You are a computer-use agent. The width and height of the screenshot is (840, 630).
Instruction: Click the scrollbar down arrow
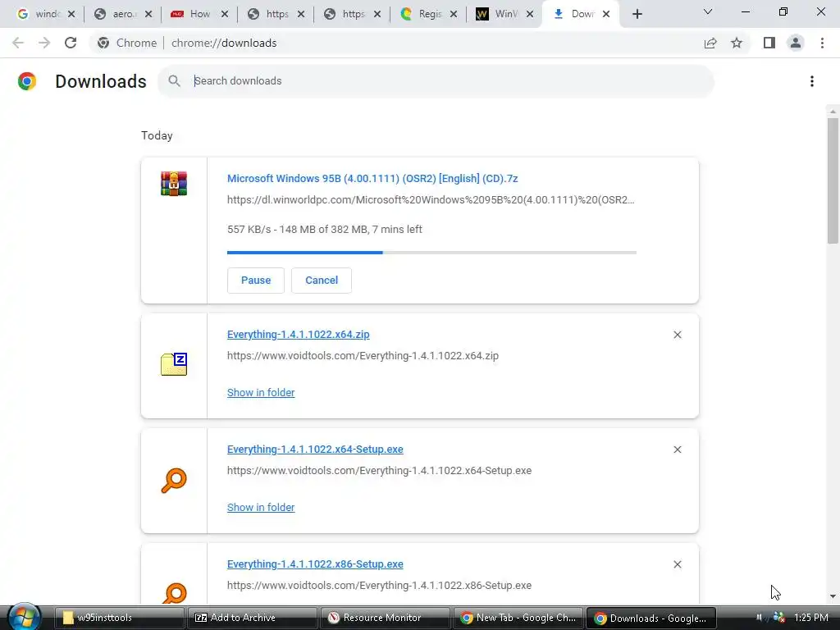tap(833, 596)
